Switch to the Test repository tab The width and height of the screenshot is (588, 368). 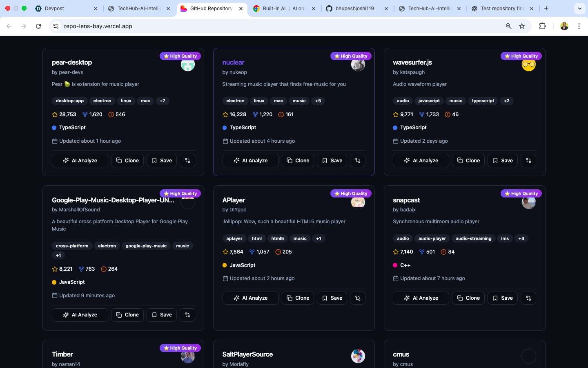(502, 8)
